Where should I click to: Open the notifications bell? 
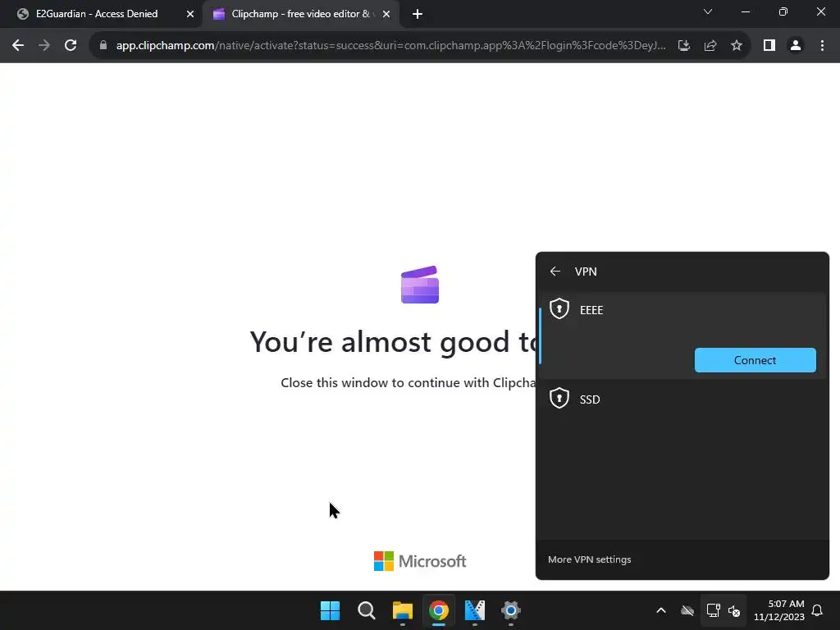(817, 610)
